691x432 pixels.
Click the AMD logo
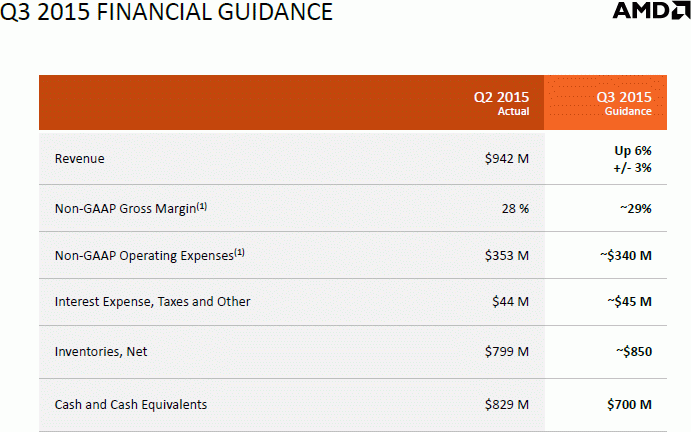[x=651, y=11]
